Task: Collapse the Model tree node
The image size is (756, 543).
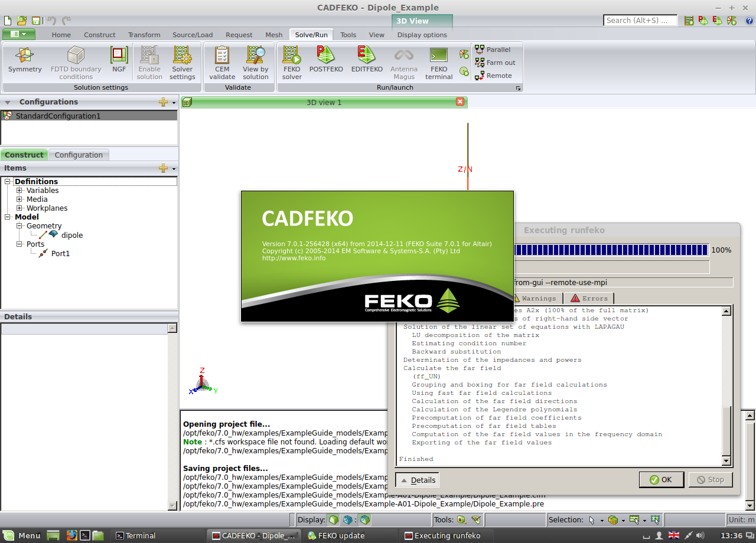Action: tap(8, 217)
